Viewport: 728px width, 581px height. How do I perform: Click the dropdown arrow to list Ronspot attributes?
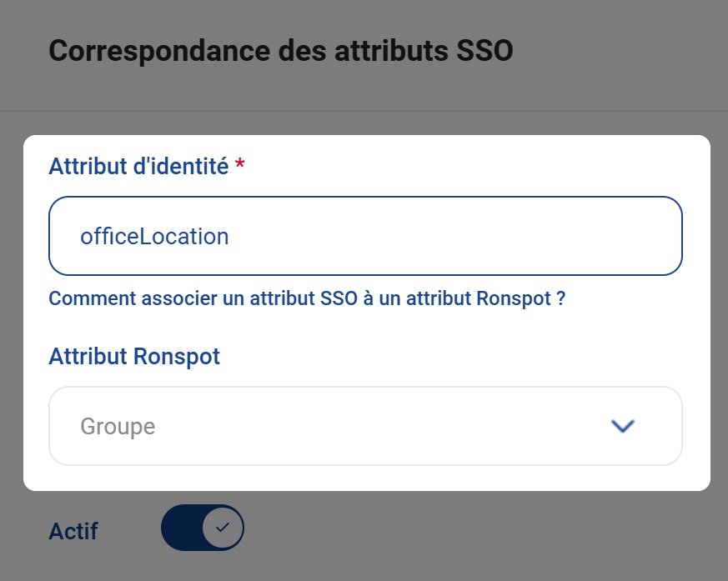[621, 426]
